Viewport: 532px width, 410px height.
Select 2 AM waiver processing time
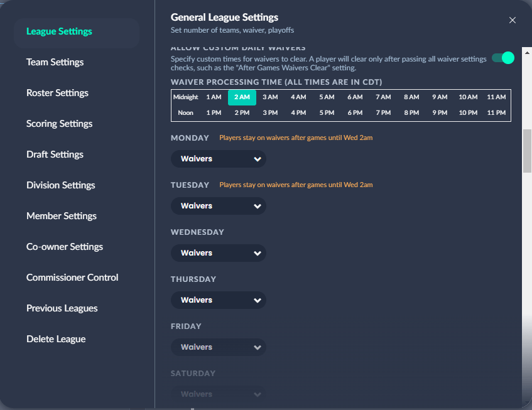[242, 97]
